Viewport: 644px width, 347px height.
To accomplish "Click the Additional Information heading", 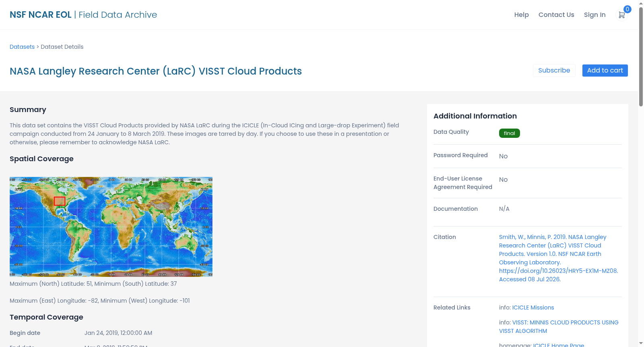I will coord(475,116).
